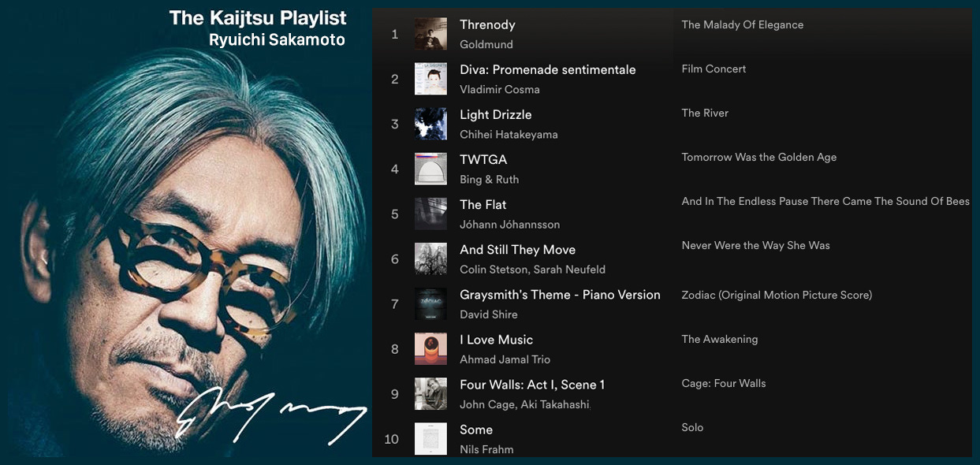
Task: Open artist link Vladimir Cosma
Action: 500,89
